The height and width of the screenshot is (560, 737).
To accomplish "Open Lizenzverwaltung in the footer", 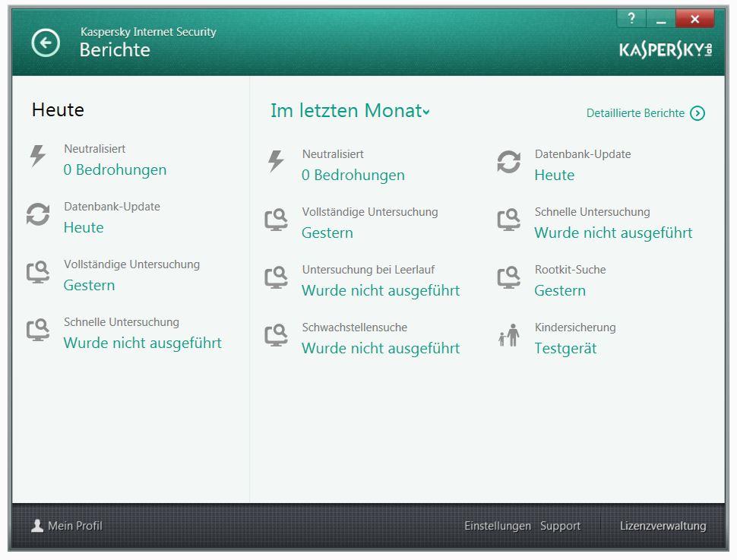I will click(663, 526).
